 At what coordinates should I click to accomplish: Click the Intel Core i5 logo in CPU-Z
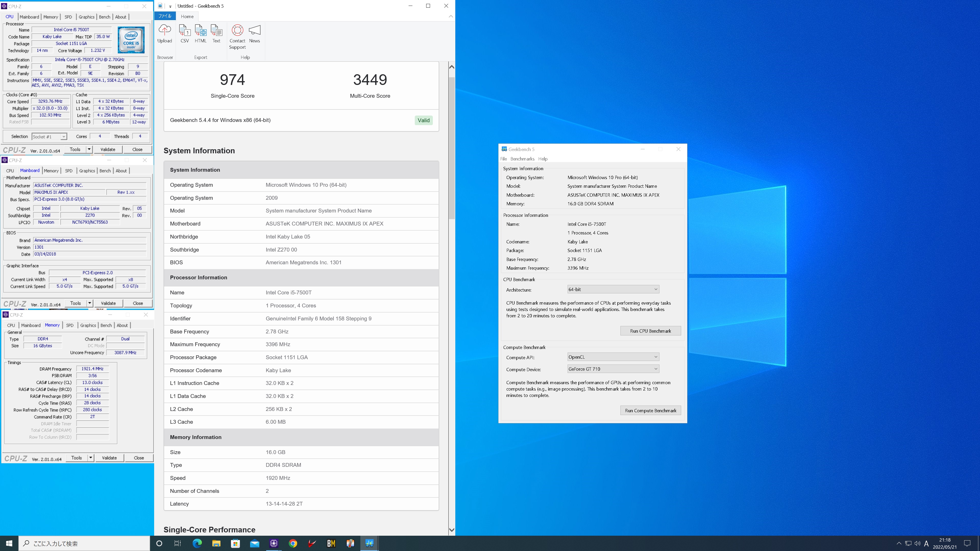tap(131, 40)
